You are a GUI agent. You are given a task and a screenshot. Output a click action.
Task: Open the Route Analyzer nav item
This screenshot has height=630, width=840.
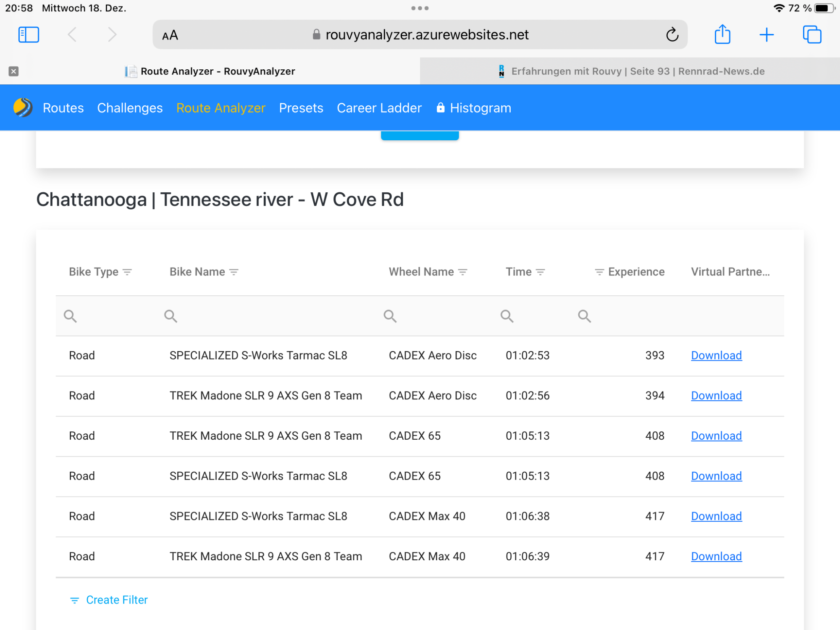point(221,108)
